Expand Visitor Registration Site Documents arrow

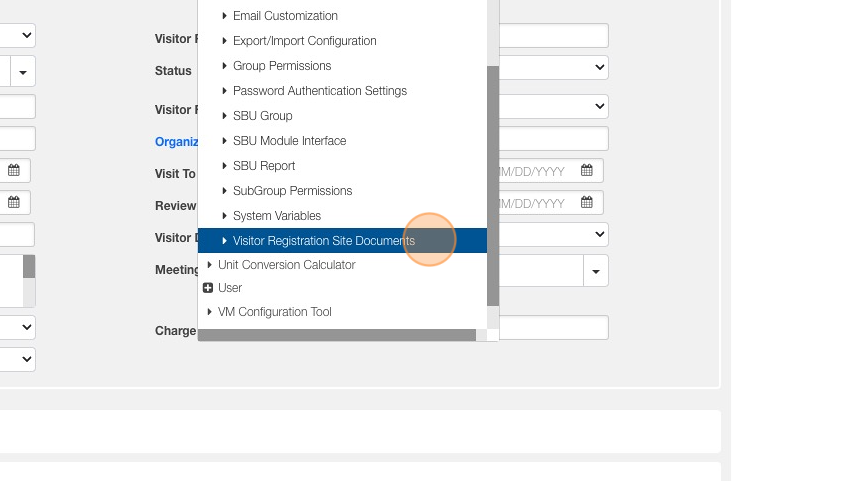point(224,241)
